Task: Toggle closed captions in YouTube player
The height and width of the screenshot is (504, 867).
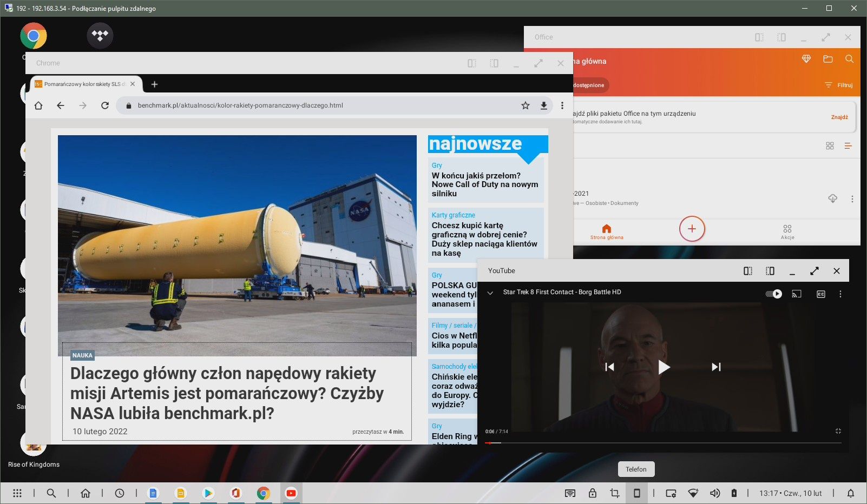Action: pos(821,294)
